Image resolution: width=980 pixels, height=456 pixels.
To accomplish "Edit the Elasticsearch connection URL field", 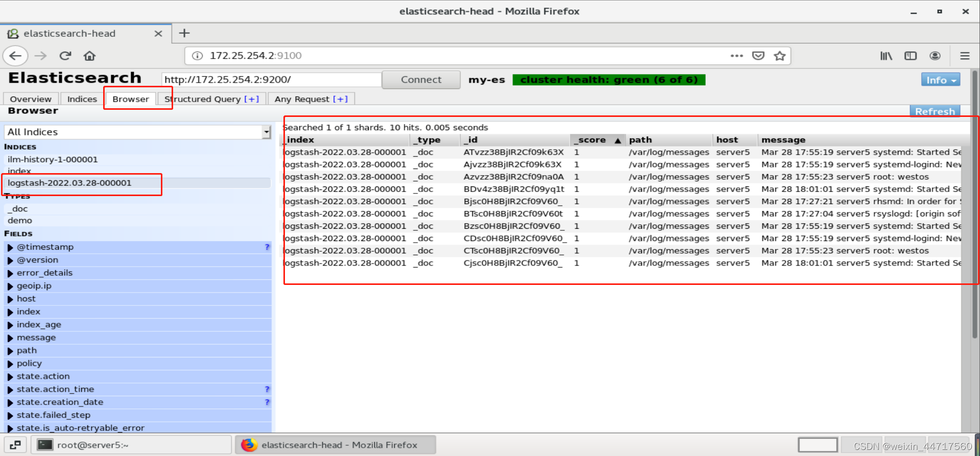I will tap(271, 80).
